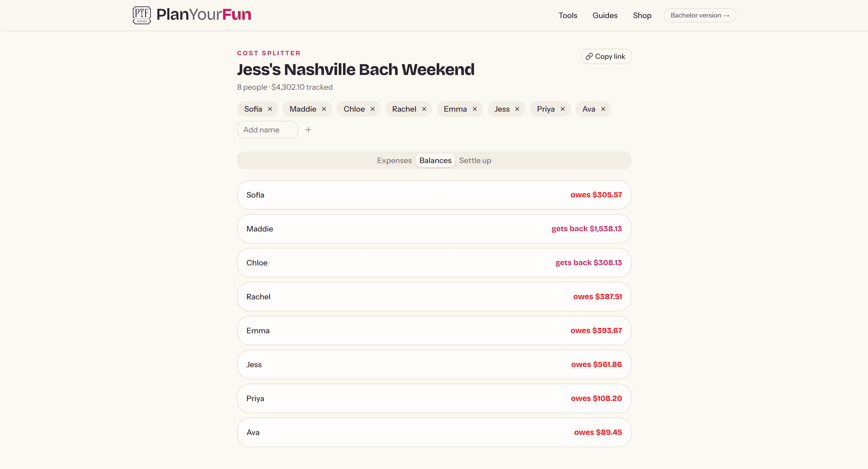
Task: Go to the Shop page
Action: tap(642, 16)
